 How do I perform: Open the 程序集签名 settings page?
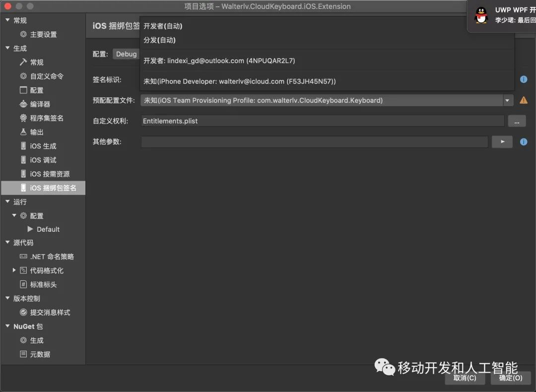(47, 118)
